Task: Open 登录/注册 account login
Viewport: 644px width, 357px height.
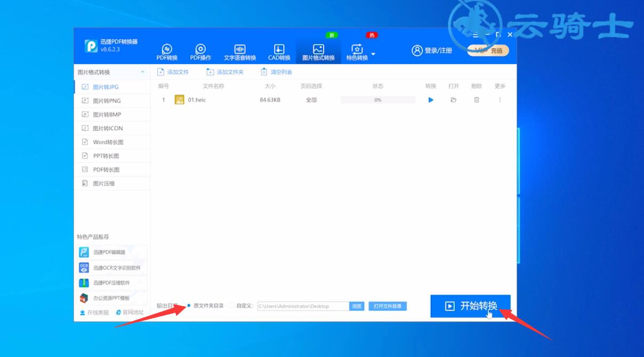Action: (432, 51)
